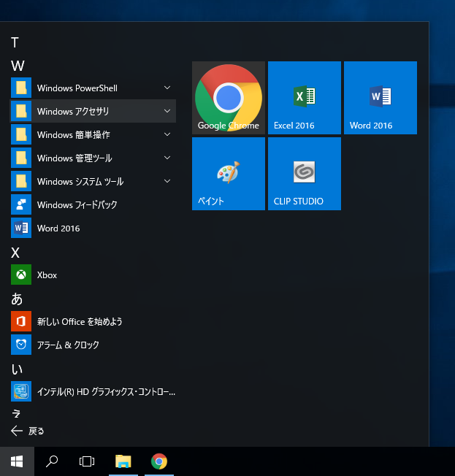Expand the Windows PowerShell folder chevron

[x=167, y=88]
